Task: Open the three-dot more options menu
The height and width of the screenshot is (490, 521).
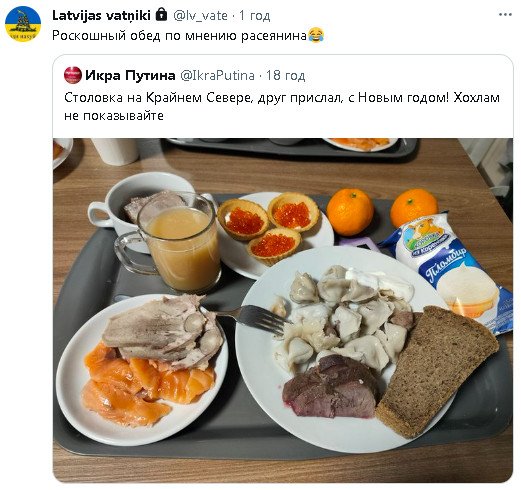Action: click(x=505, y=15)
